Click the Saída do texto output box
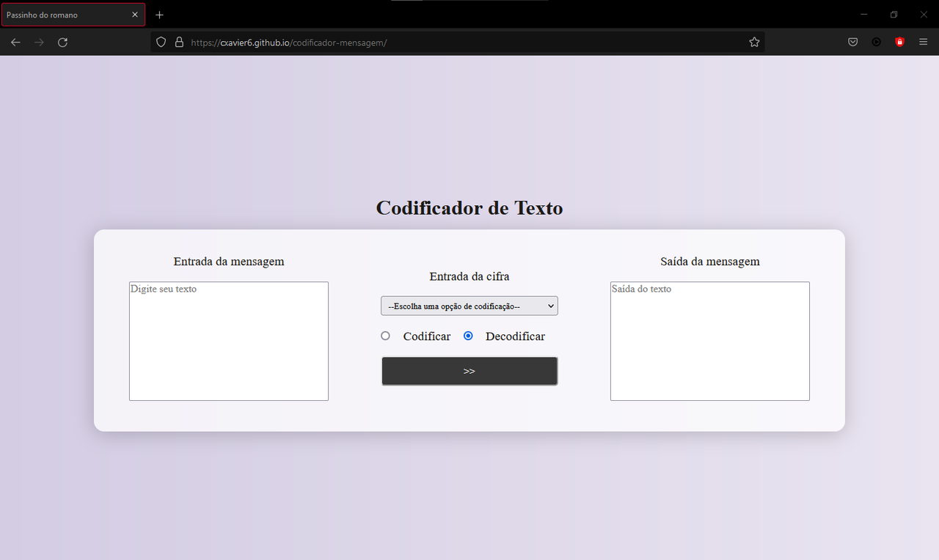 (709, 341)
